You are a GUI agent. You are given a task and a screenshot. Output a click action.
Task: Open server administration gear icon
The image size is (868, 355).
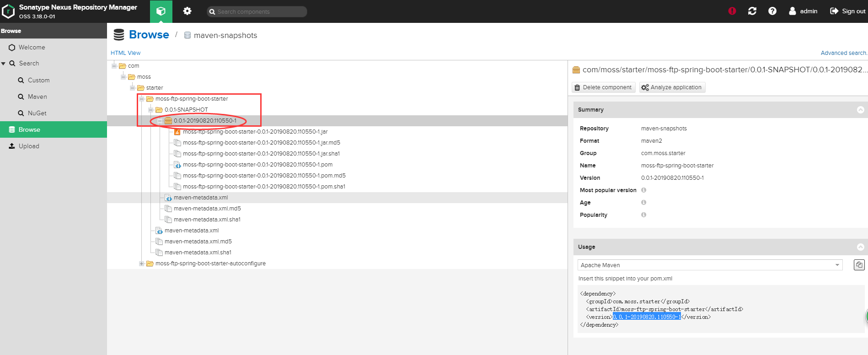click(x=187, y=11)
